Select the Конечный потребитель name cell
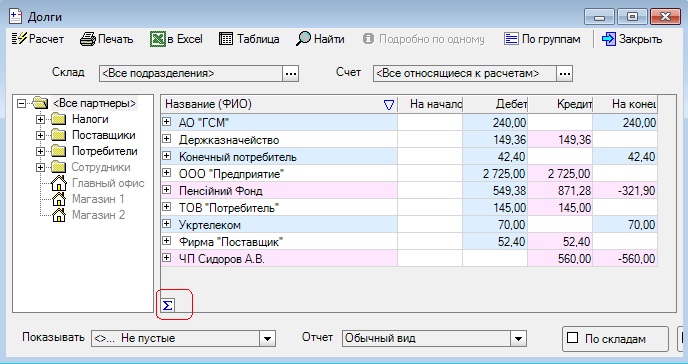Image resolution: width=688 pixels, height=364 pixels. click(x=279, y=157)
